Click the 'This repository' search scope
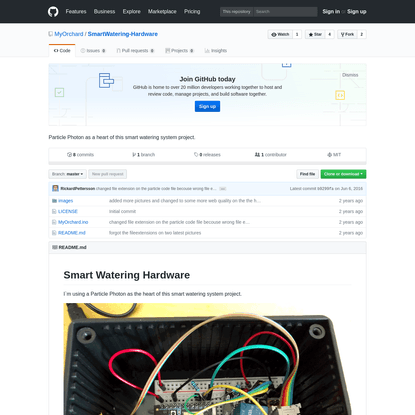 (x=236, y=12)
